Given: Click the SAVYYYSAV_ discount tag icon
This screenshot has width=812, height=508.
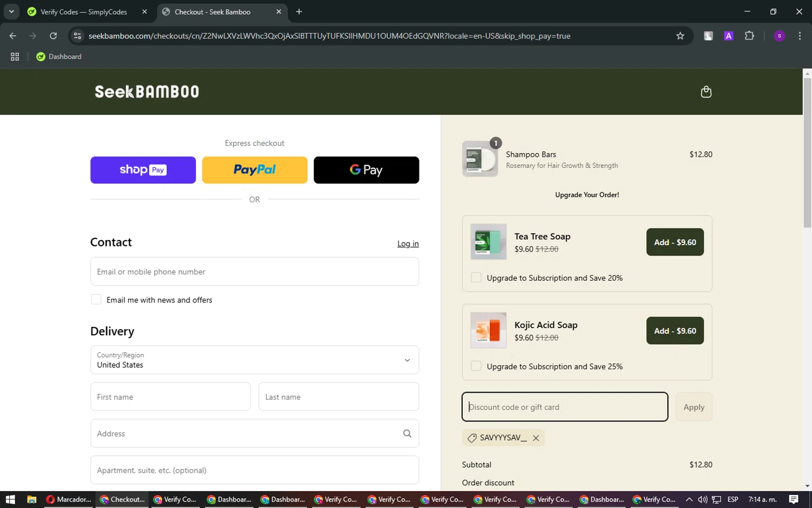Looking at the screenshot, I should coord(472,438).
